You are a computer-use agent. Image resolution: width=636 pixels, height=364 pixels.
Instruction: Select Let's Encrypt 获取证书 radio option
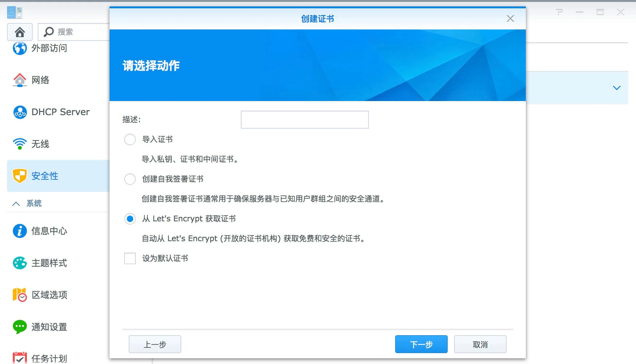pyautogui.click(x=130, y=219)
